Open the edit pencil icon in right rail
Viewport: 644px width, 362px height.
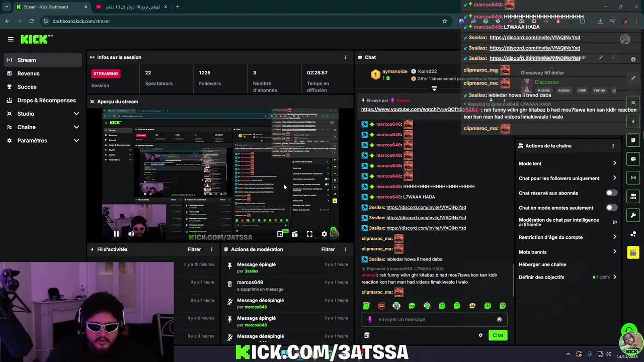click(x=633, y=78)
